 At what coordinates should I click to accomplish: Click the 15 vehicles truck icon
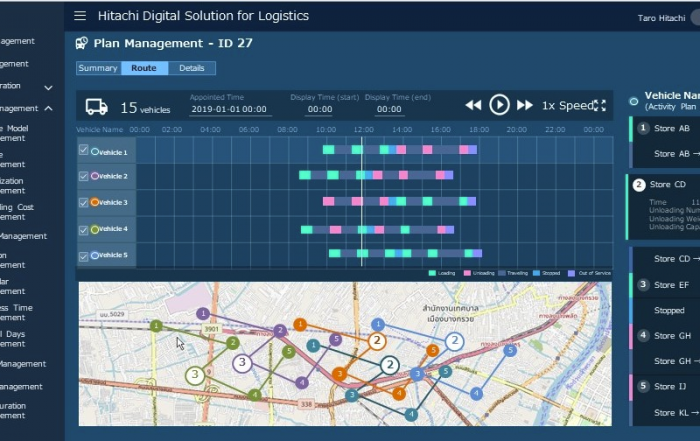pyautogui.click(x=96, y=107)
